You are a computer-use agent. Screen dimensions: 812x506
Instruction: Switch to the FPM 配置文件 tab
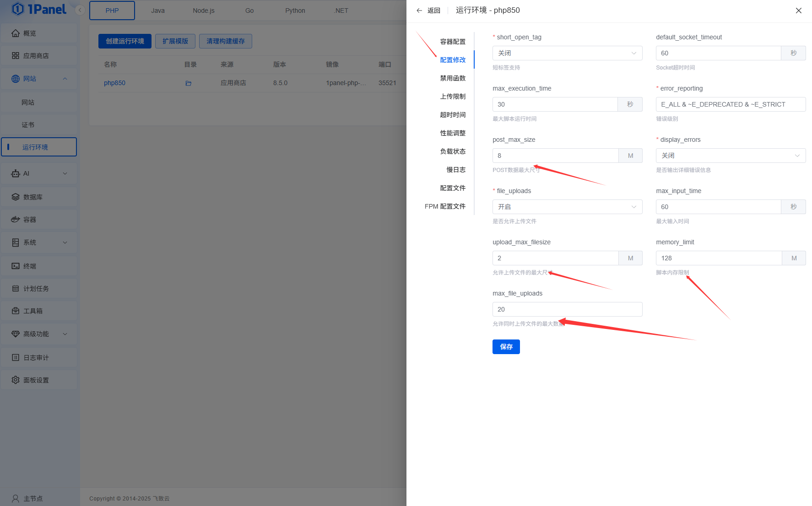point(445,206)
